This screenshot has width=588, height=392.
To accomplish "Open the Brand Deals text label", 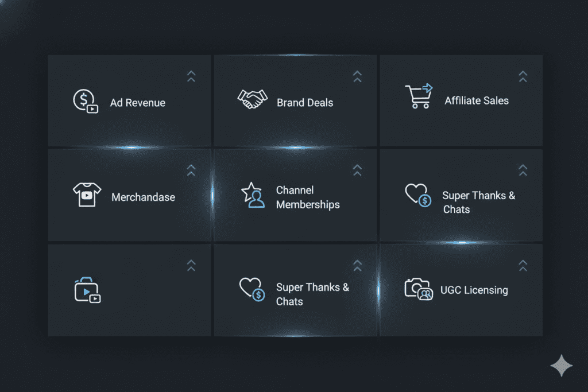I will (x=305, y=103).
